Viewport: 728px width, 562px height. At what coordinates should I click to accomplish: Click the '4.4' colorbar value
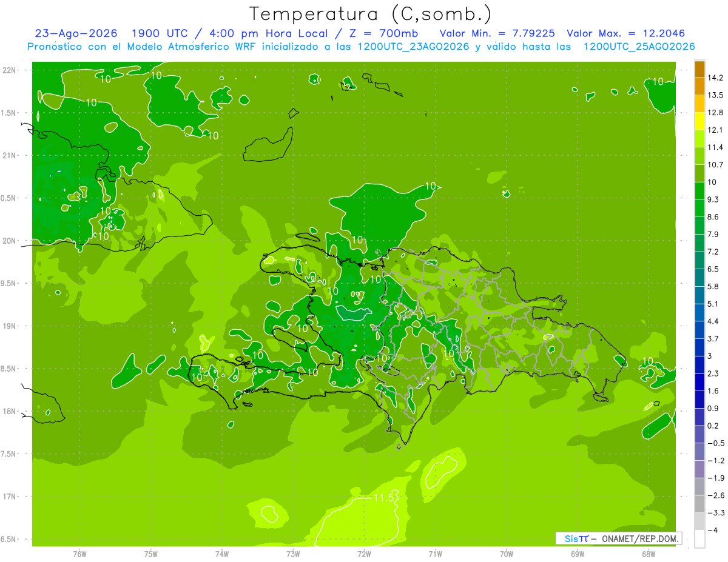[x=713, y=321]
